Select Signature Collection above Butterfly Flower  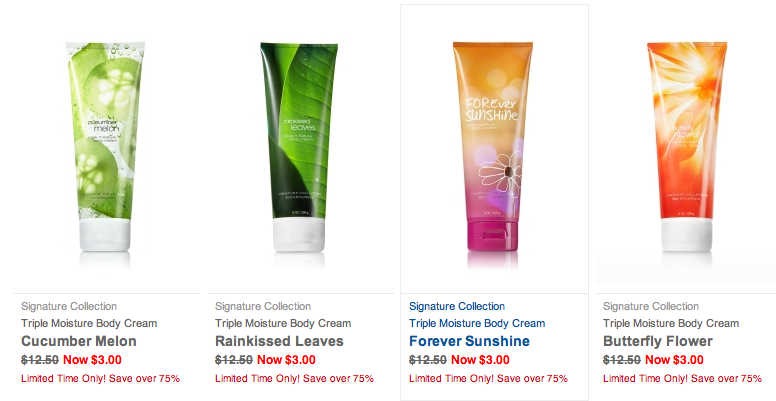click(x=651, y=306)
